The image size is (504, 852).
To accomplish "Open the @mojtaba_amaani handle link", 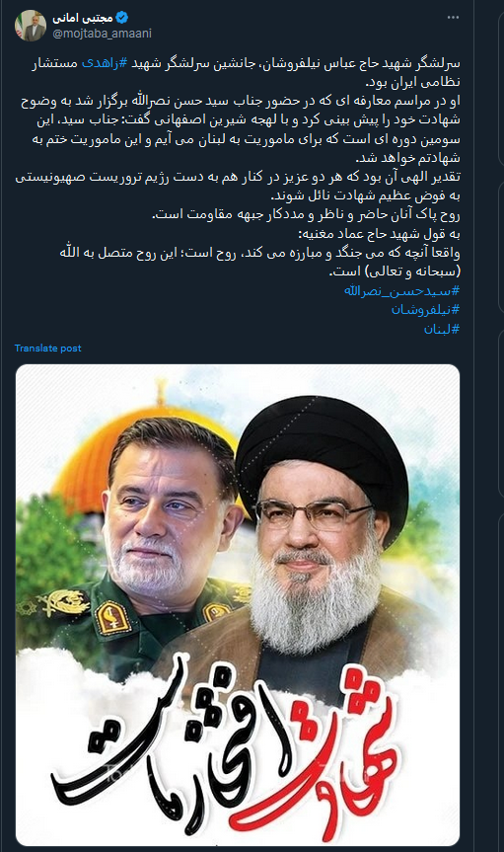I will pos(102,34).
